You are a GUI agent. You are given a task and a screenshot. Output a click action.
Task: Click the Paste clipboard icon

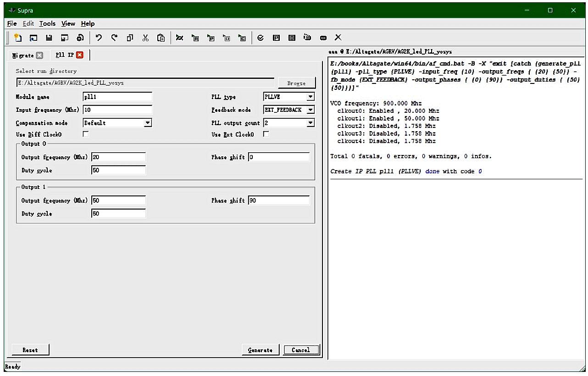[161, 38]
